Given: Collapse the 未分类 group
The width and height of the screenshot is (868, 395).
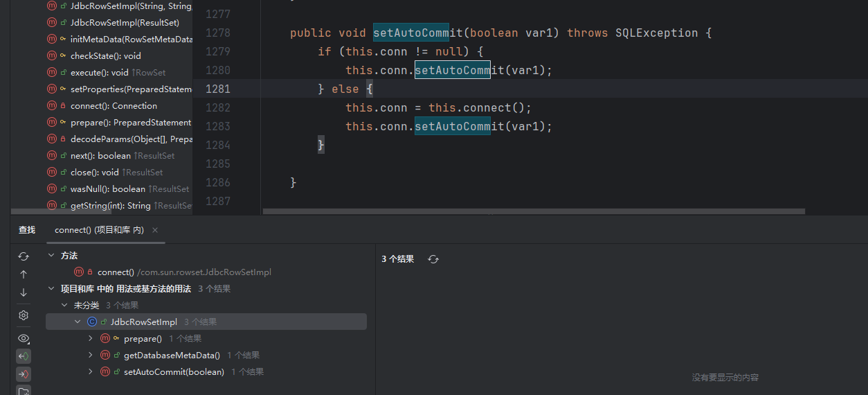Looking at the screenshot, I should (64, 306).
